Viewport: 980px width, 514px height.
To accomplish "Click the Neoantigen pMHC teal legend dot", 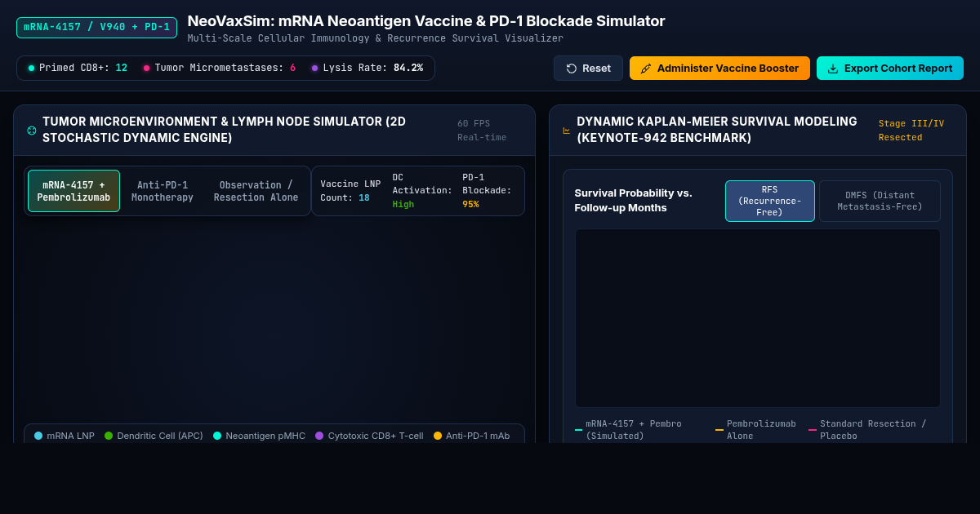I will tap(217, 436).
